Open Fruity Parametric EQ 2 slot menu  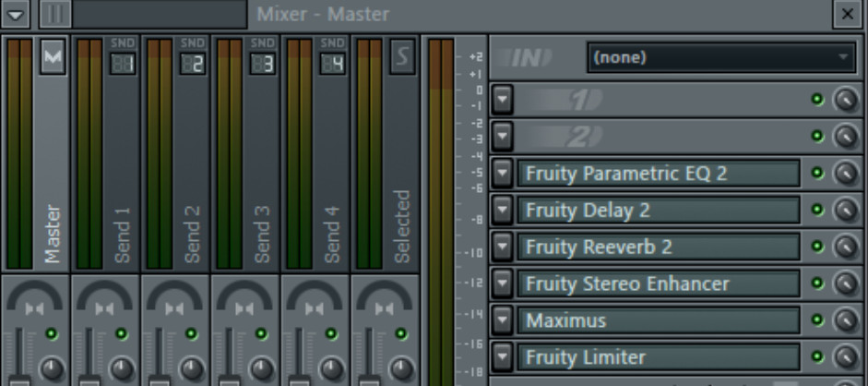[x=502, y=174]
